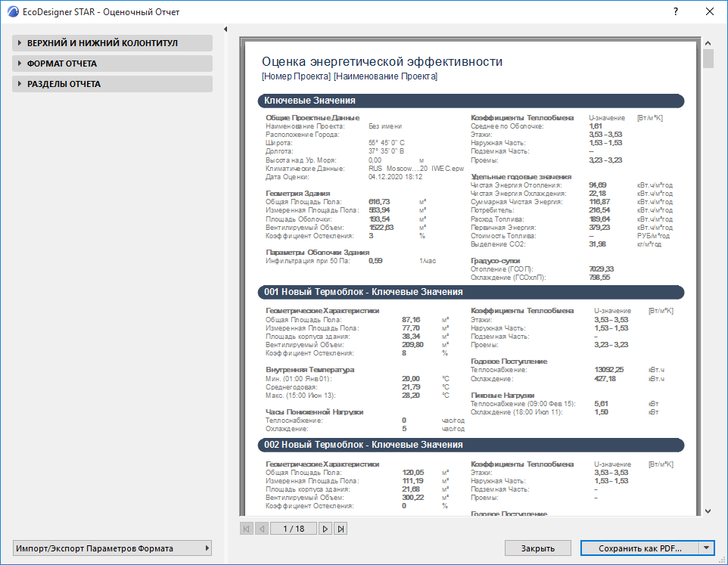Click the page number field 1 / 18
This screenshot has height=565, width=728.
(294, 529)
